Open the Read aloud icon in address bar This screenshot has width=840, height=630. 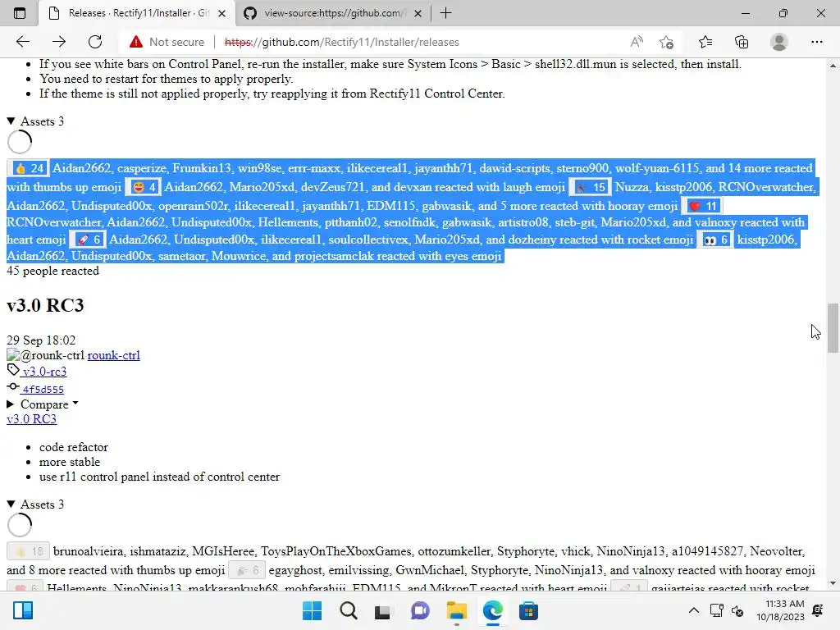(637, 42)
